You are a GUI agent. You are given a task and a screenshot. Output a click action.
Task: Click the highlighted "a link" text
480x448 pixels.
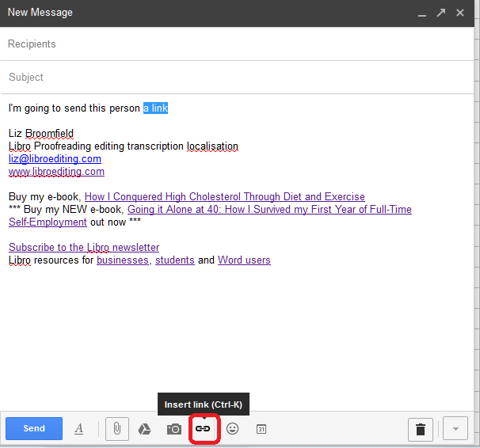coord(155,108)
